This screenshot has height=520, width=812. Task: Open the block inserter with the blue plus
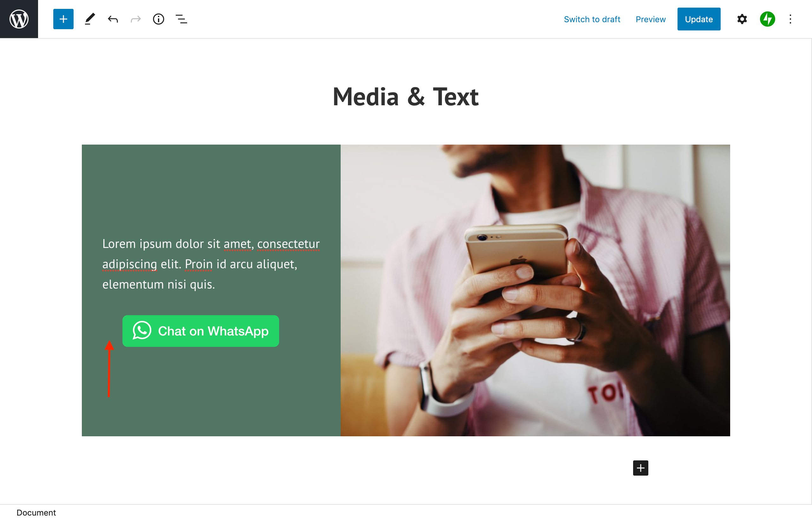click(63, 19)
